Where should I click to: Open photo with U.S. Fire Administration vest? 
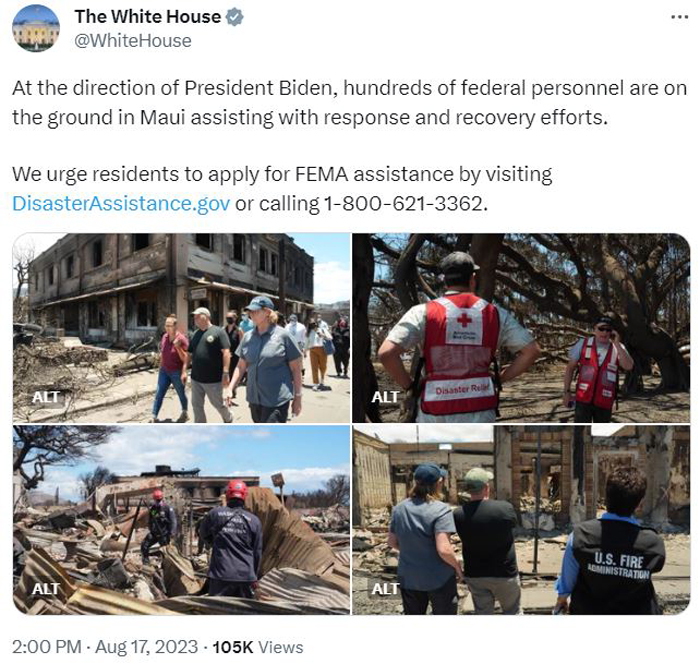tap(521, 520)
